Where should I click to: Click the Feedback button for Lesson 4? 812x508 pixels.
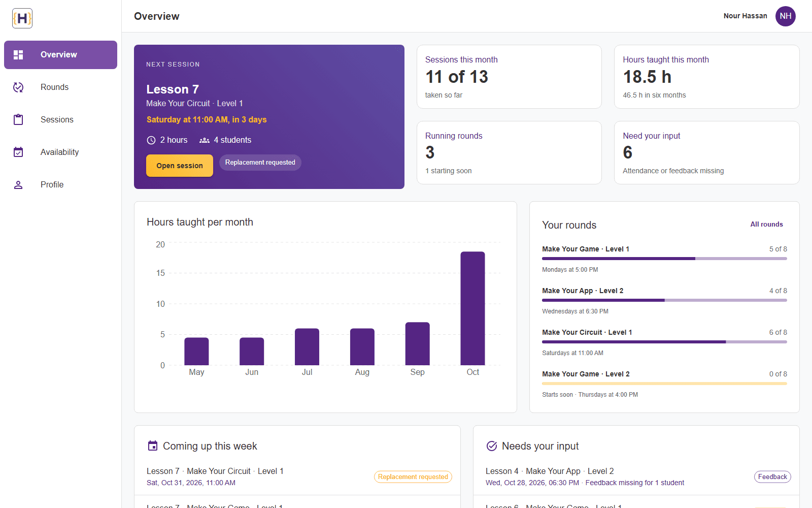point(772,477)
